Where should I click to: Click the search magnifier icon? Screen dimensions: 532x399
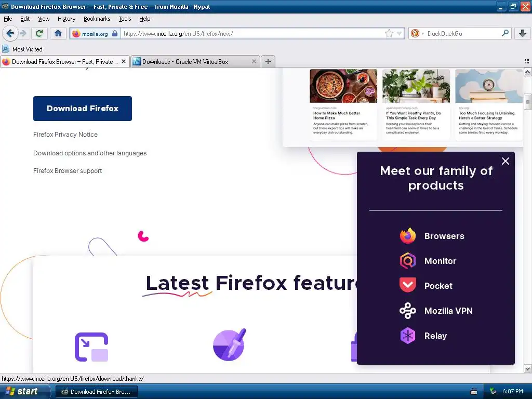pos(505,33)
